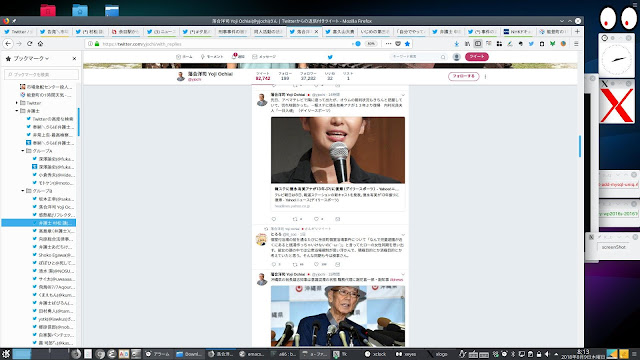Open the woman with microphone photo
The height and width of the screenshot is (360, 640).
pyautogui.click(x=338, y=150)
